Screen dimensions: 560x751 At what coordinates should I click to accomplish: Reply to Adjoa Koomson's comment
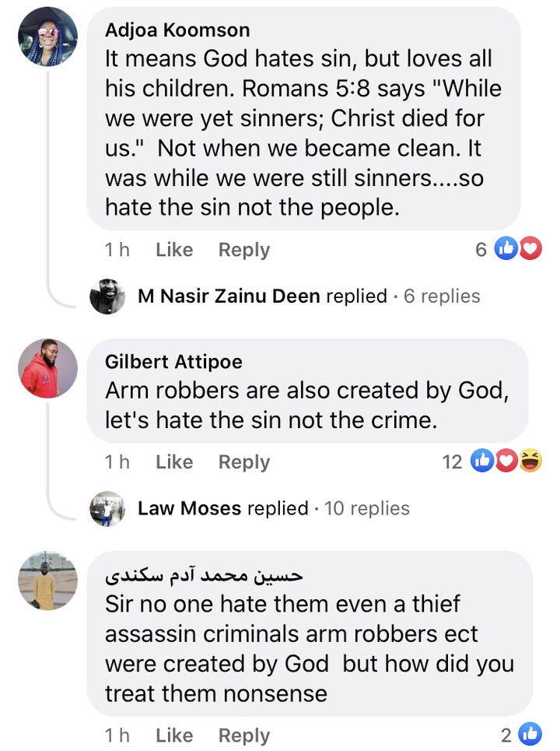[x=244, y=250]
